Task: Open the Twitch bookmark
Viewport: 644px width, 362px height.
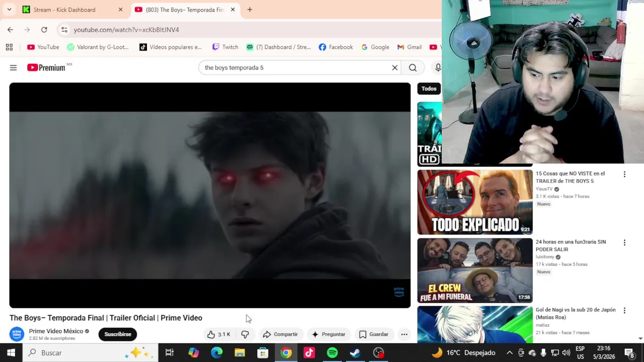Action: (x=225, y=47)
